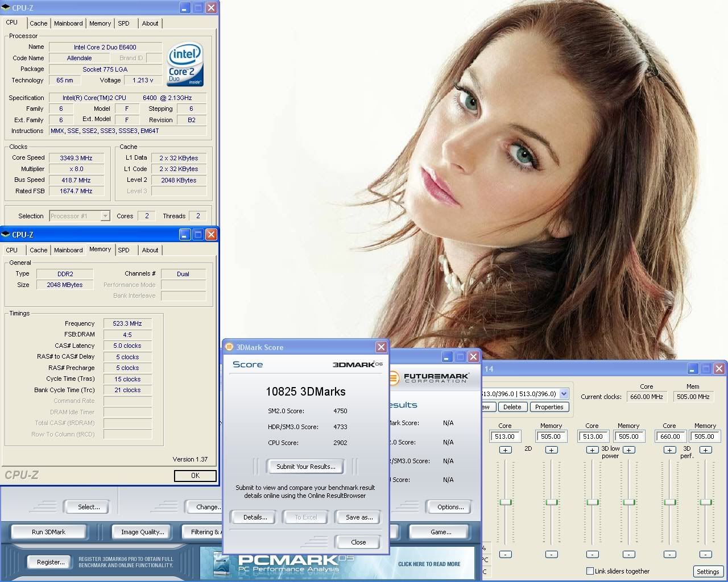The height and width of the screenshot is (582, 728).
Task: Click title icon of CPU-Z Processor window
Action: pyautogui.click(x=6, y=8)
